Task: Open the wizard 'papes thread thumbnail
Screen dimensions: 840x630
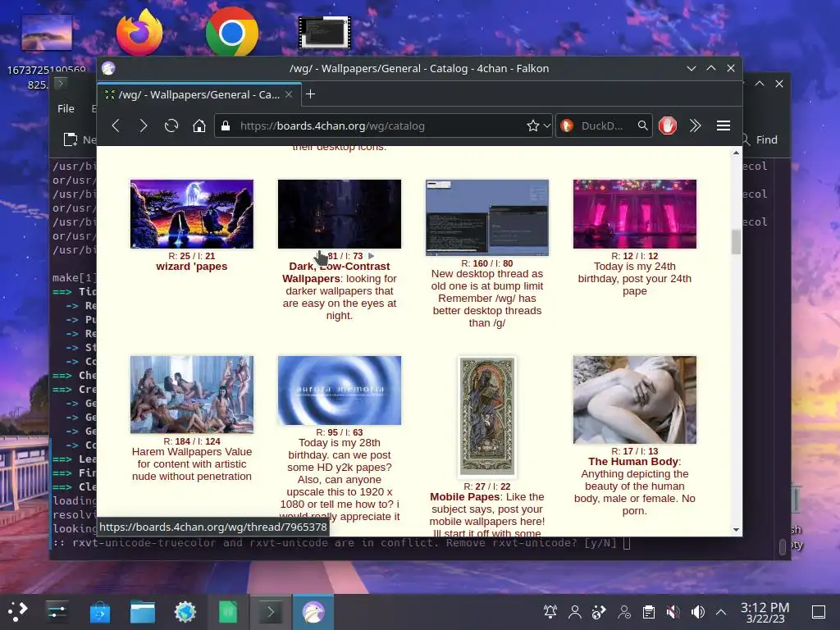Action: click(192, 214)
